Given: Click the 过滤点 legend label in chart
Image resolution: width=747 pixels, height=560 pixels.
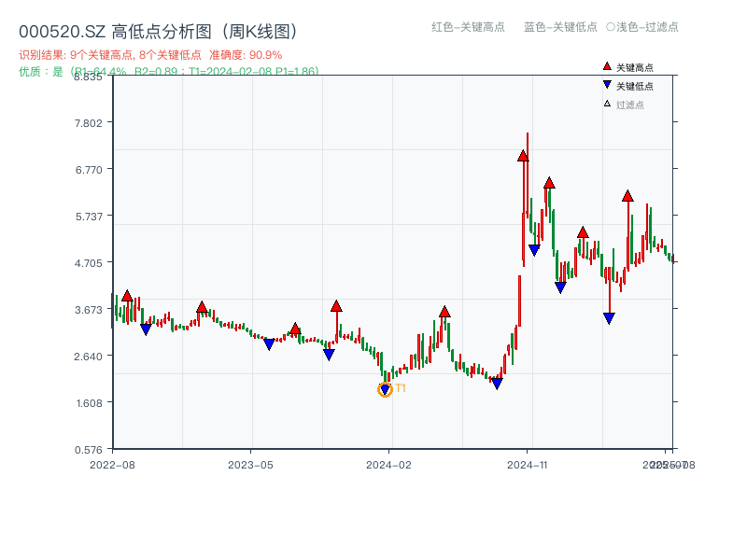Looking at the screenshot, I should tap(629, 105).
